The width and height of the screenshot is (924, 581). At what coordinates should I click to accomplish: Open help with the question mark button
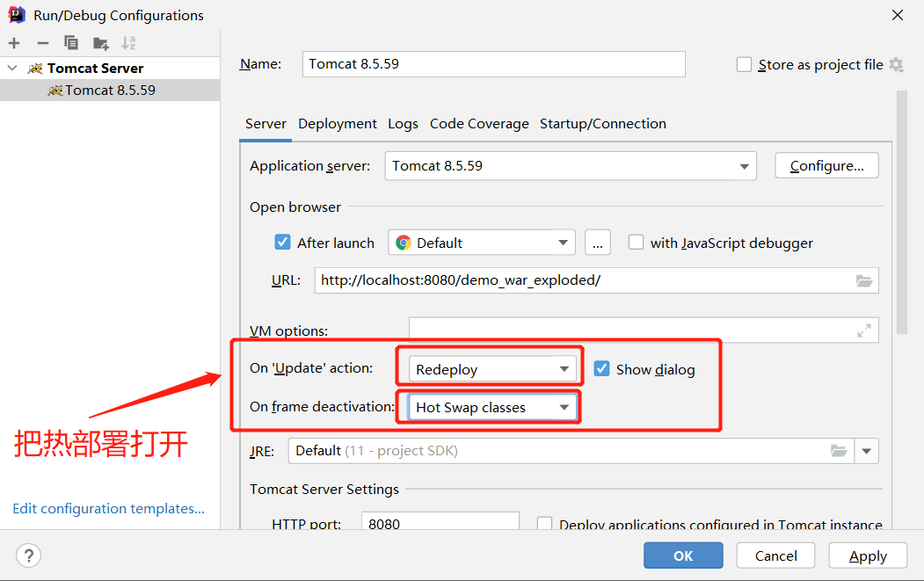(x=28, y=556)
